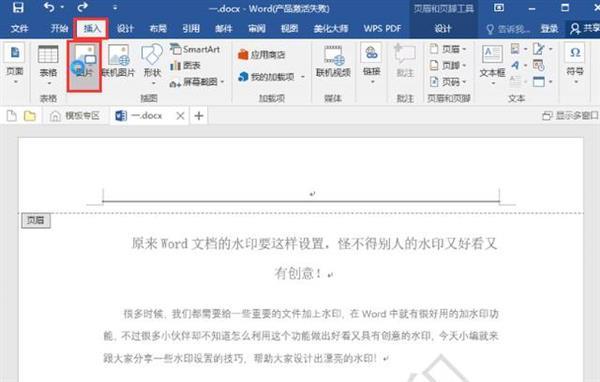Click the 登录 (Sign in) button
This screenshot has width=600, height=382.
coord(549,29)
